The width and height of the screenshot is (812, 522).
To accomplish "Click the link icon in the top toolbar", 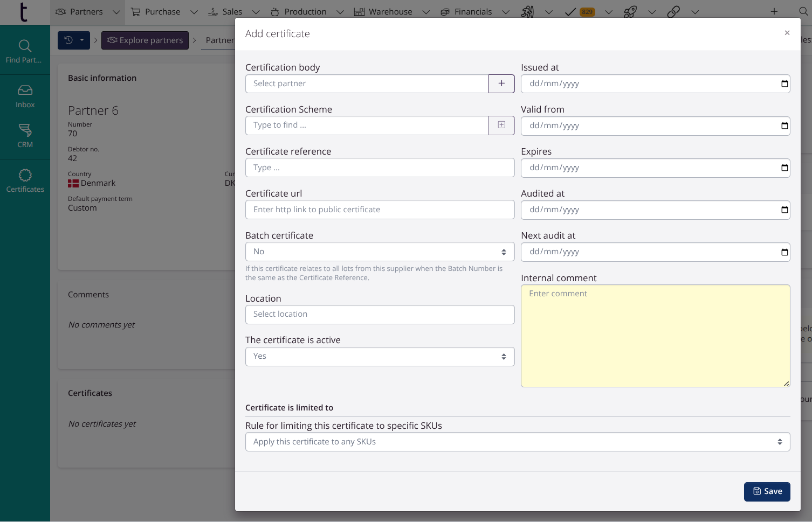I will (x=673, y=11).
